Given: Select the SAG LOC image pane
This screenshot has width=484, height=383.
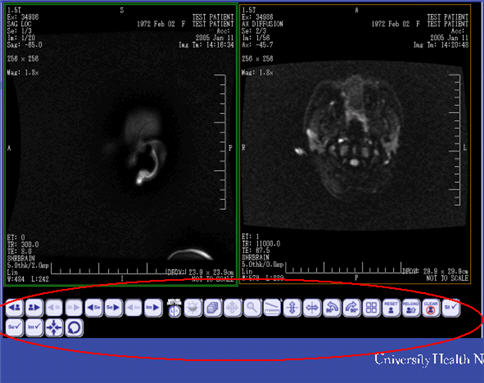Looking at the screenshot, I should [120, 144].
